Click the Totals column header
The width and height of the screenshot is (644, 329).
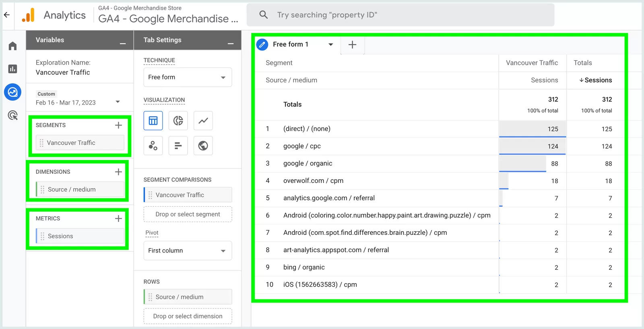coord(583,63)
